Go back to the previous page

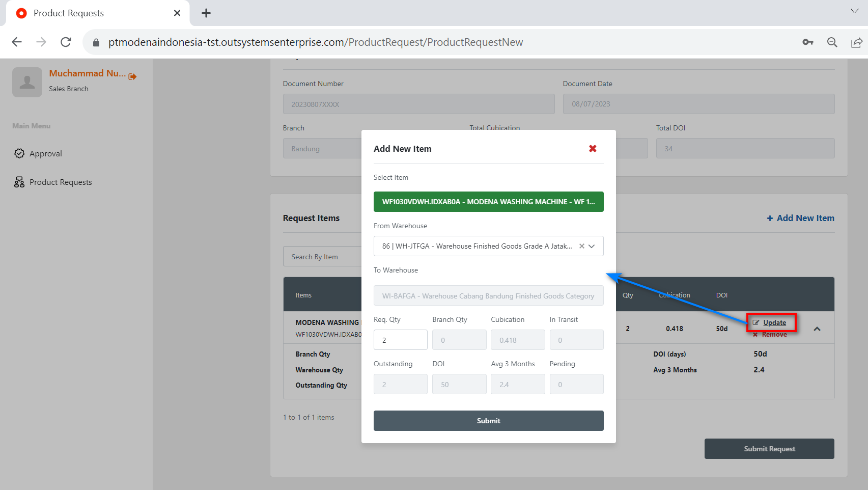(x=17, y=42)
